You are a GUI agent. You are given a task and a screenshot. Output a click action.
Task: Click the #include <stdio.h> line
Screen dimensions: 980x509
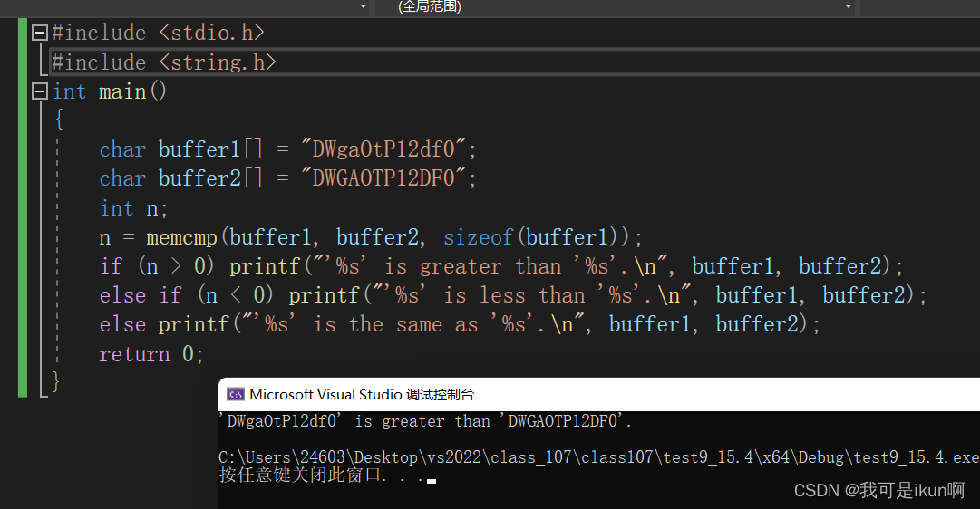(x=158, y=33)
